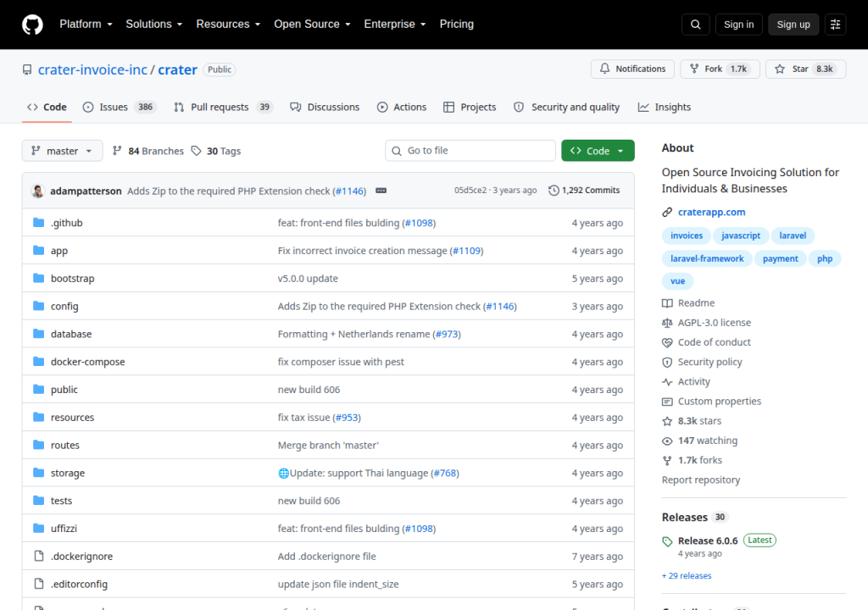Click the repository icon before crater-invoice-inc
This screenshot has width=868, height=610.
(26, 69)
